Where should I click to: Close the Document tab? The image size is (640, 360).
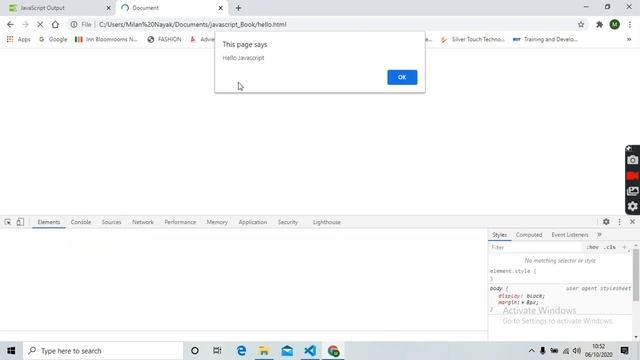(x=220, y=8)
